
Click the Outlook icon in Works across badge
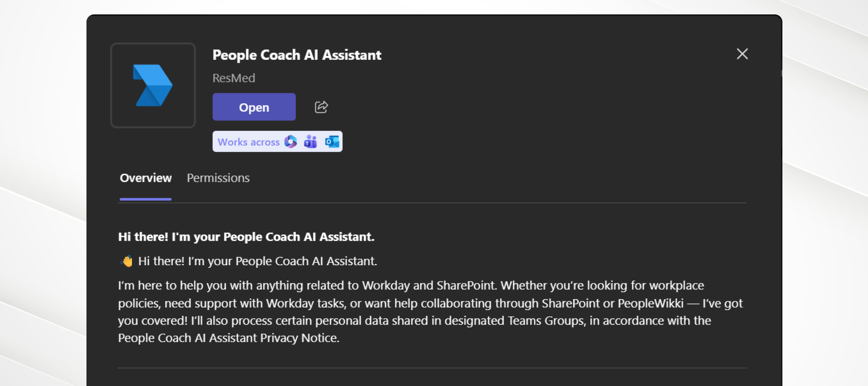332,142
